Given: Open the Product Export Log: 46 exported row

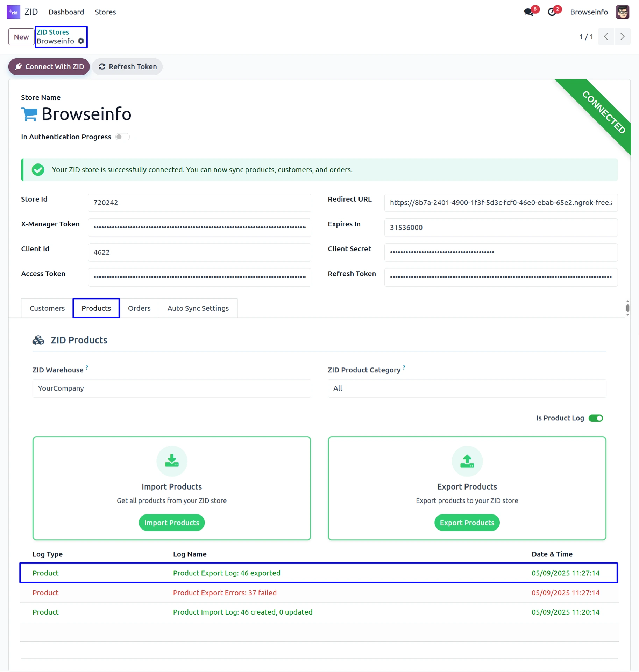Looking at the screenshot, I should pyautogui.click(x=319, y=573).
